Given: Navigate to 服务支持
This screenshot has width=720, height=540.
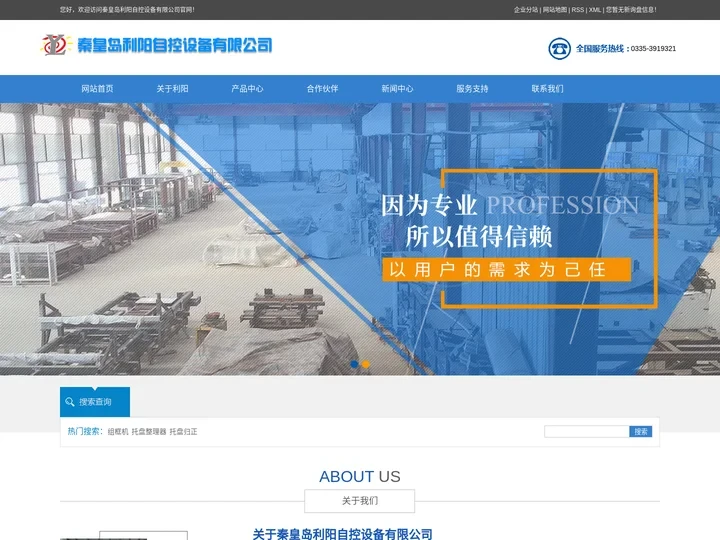Looking at the screenshot, I should tap(472, 89).
